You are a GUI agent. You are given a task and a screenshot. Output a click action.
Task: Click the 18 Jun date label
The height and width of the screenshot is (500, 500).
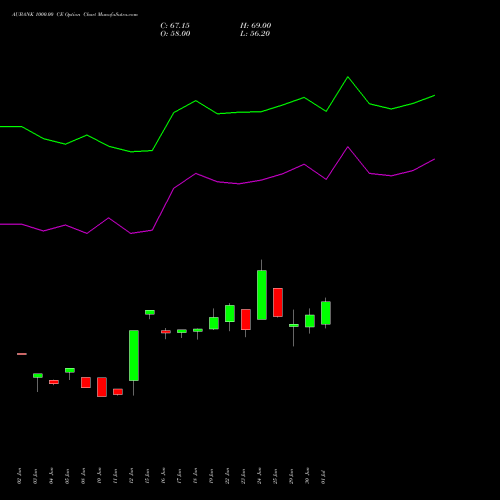[x=195, y=476]
